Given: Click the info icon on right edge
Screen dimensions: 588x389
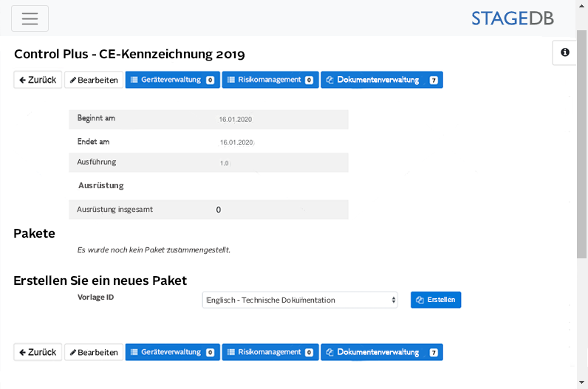Looking at the screenshot, I should [565, 53].
